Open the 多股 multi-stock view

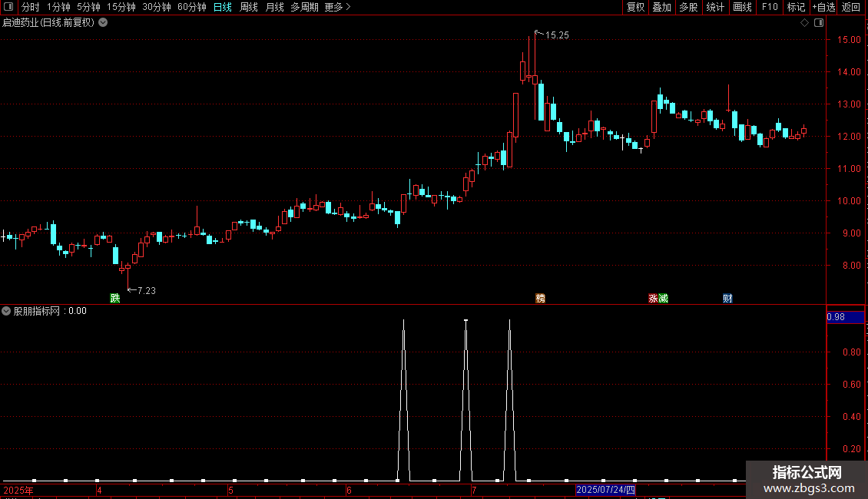688,7
